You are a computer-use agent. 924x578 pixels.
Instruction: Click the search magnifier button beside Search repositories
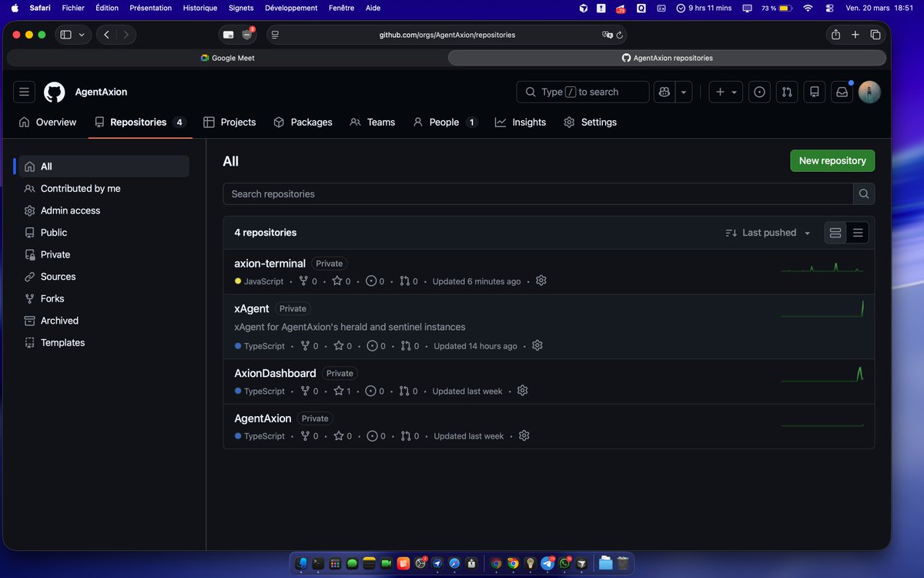coord(864,194)
